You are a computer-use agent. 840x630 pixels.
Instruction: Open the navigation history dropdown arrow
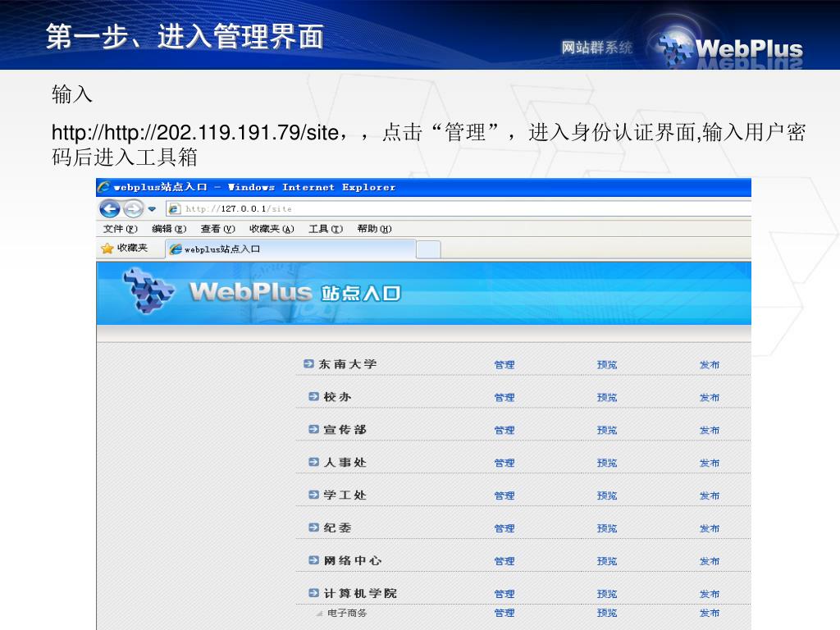pos(152,209)
